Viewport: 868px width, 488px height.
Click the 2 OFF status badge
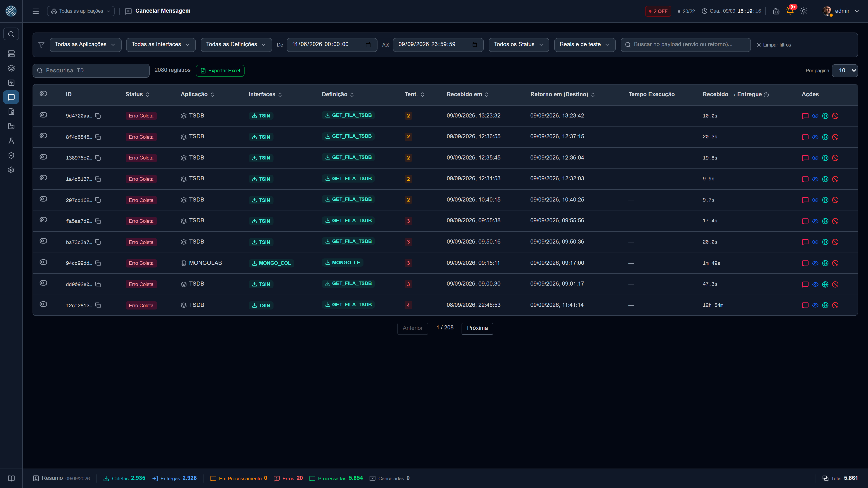click(x=658, y=11)
